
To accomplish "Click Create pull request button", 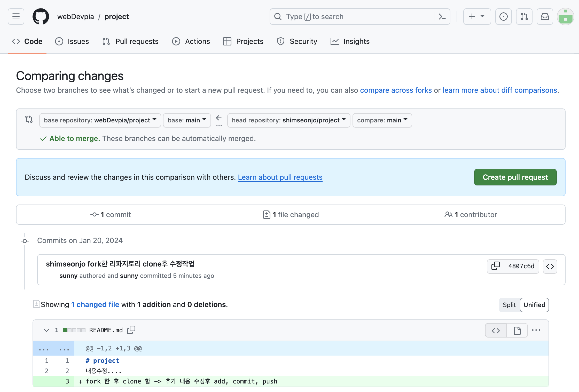I will point(515,177).
